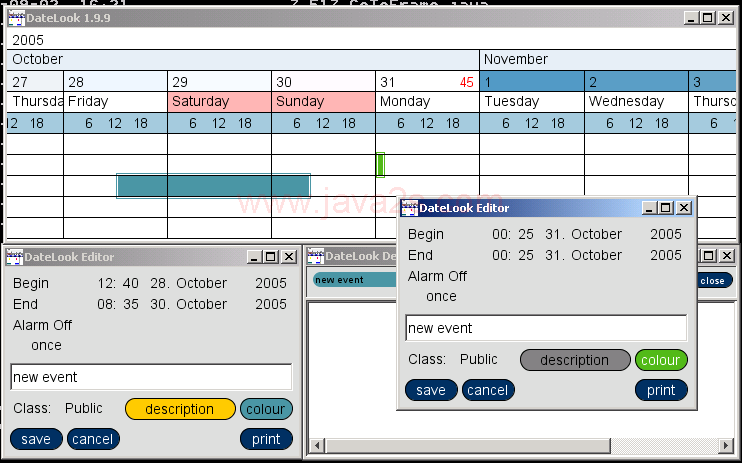Screen dimensions: 742x463
Task: Save the event in the left editor
Action: [36, 439]
